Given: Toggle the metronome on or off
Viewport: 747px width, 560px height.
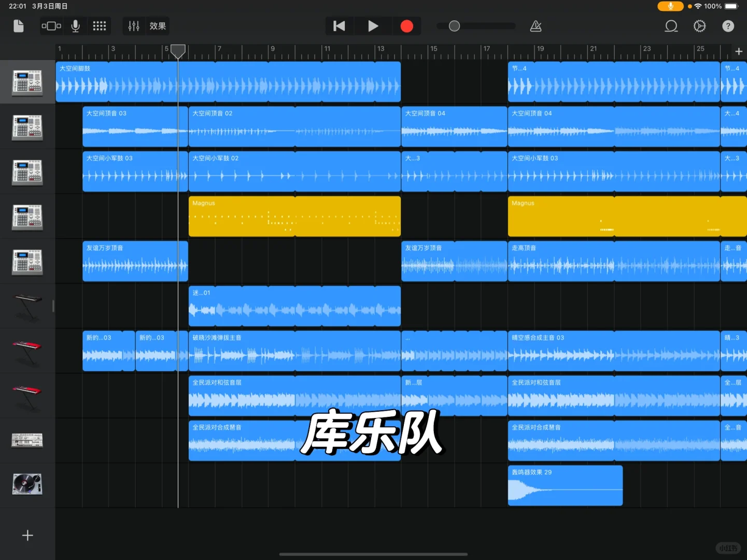Looking at the screenshot, I should (x=535, y=26).
